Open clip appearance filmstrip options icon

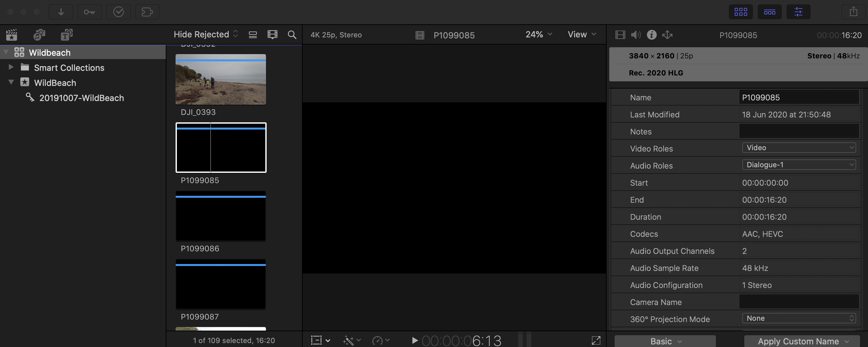tap(272, 34)
